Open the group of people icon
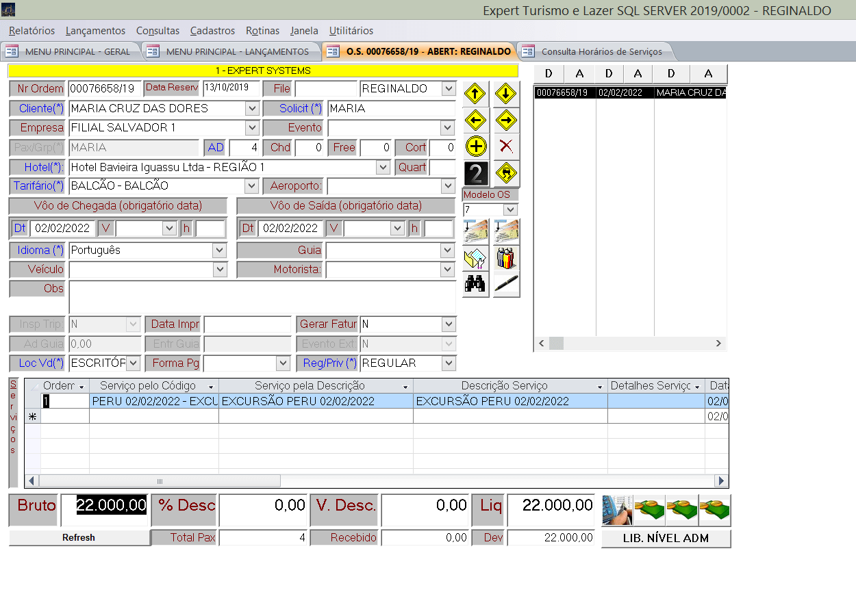Viewport: 856px width, 616px height. click(x=505, y=258)
